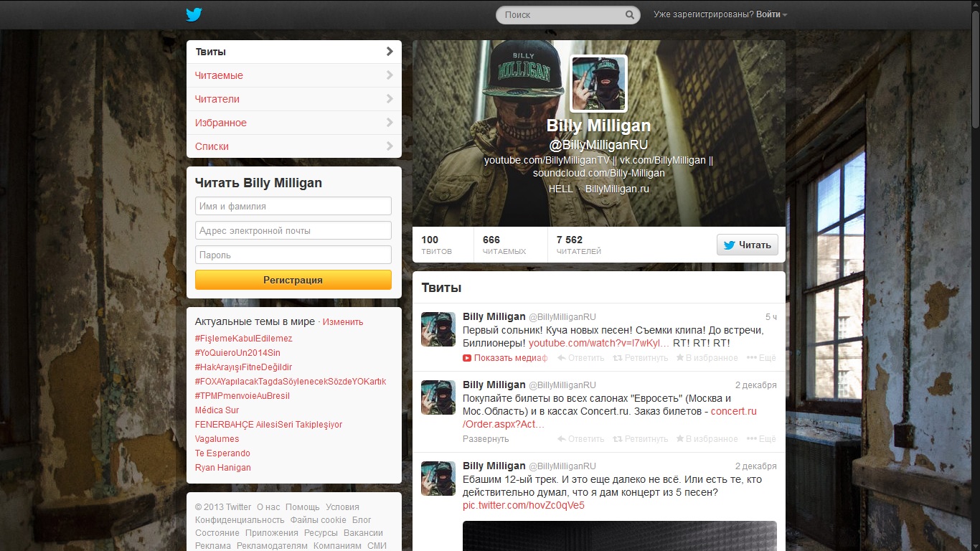Screen dimensions: 980x551
Task: Click the search magnifier icon
Action: click(629, 15)
